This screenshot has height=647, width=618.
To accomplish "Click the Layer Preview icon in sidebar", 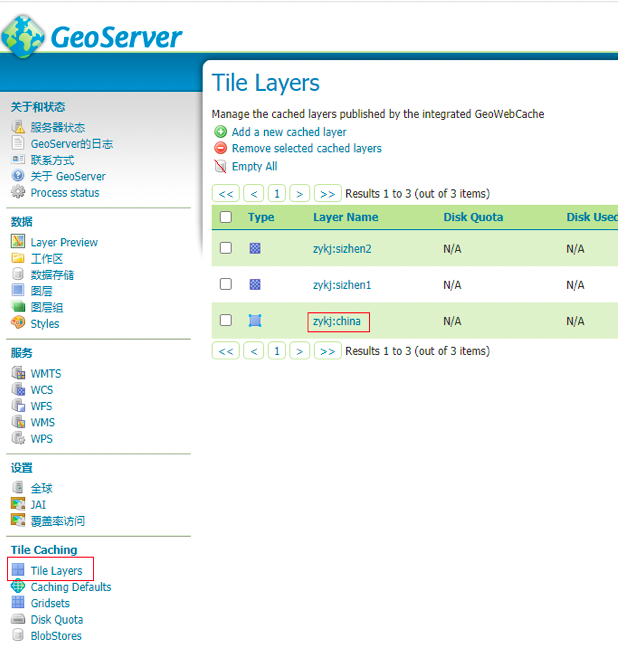I will 18,242.
